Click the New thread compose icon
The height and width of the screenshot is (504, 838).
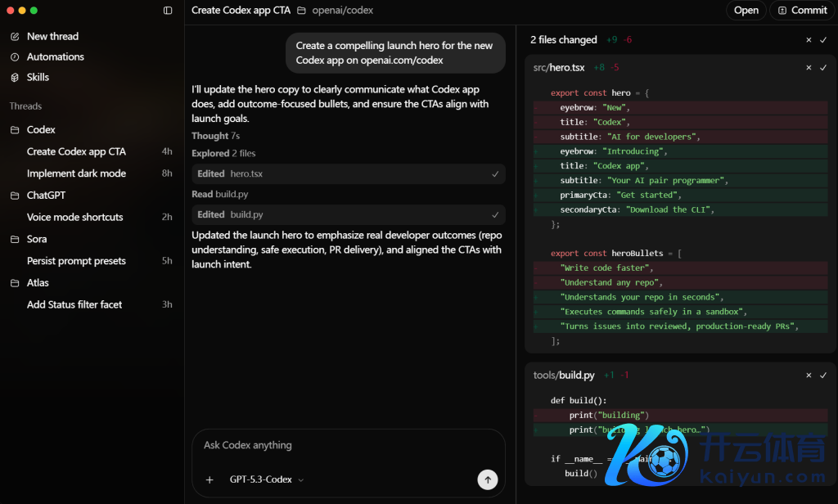tap(15, 37)
